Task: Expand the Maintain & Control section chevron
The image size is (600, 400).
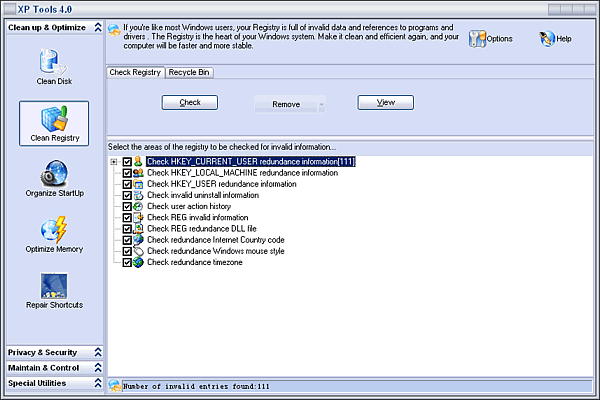Action: [x=98, y=367]
